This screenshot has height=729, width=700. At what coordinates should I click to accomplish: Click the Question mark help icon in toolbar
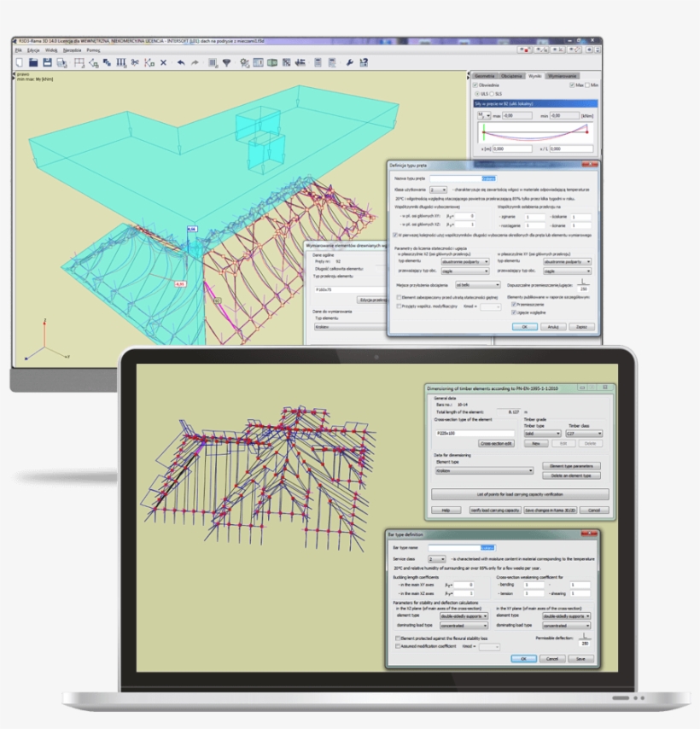click(364, 62)
